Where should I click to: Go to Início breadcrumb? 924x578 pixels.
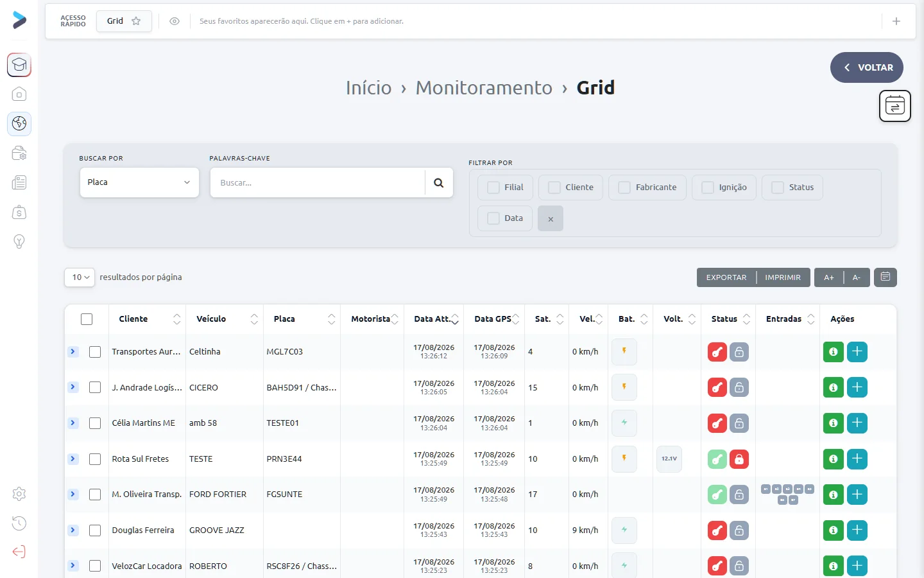click(x=369, y=87)
